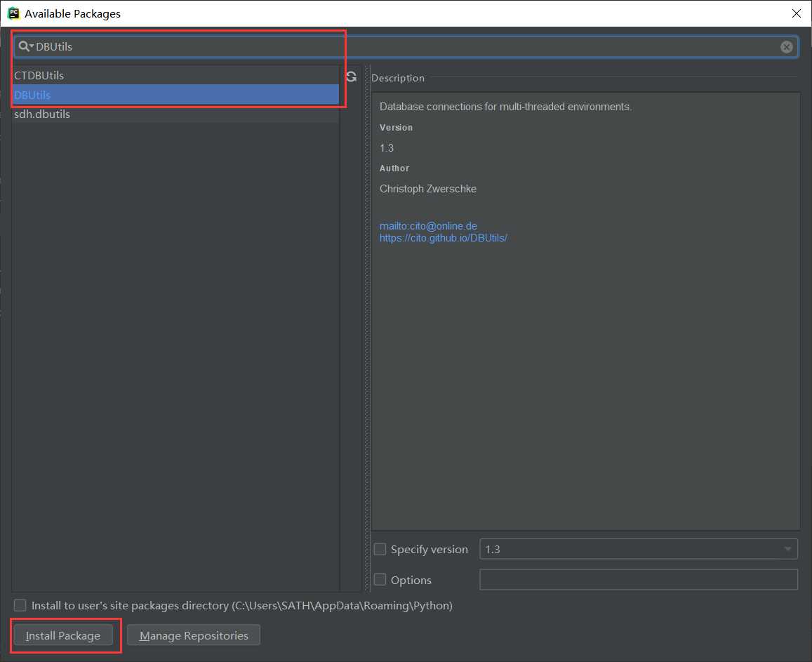
Task: Toggle install to user's site packages directory
Action: [20, 605]
